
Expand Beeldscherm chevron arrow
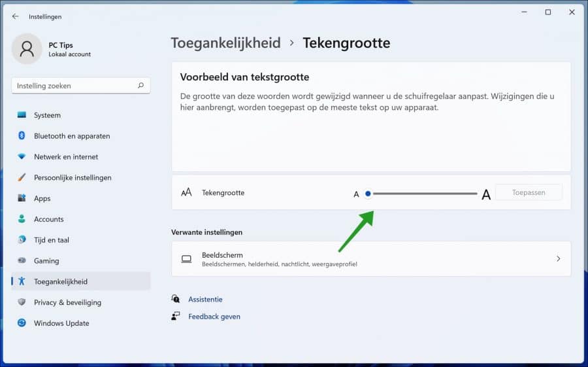(559, 258)
